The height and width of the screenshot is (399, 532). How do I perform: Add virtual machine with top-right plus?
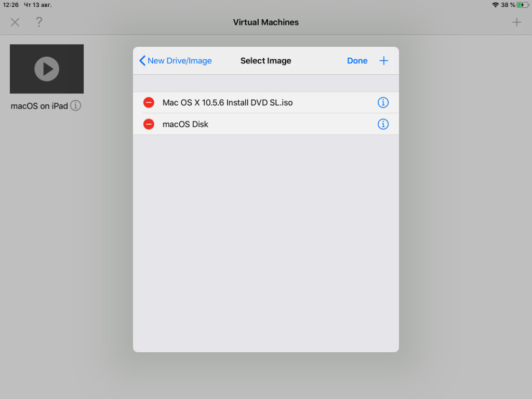[x=517, y=22]
